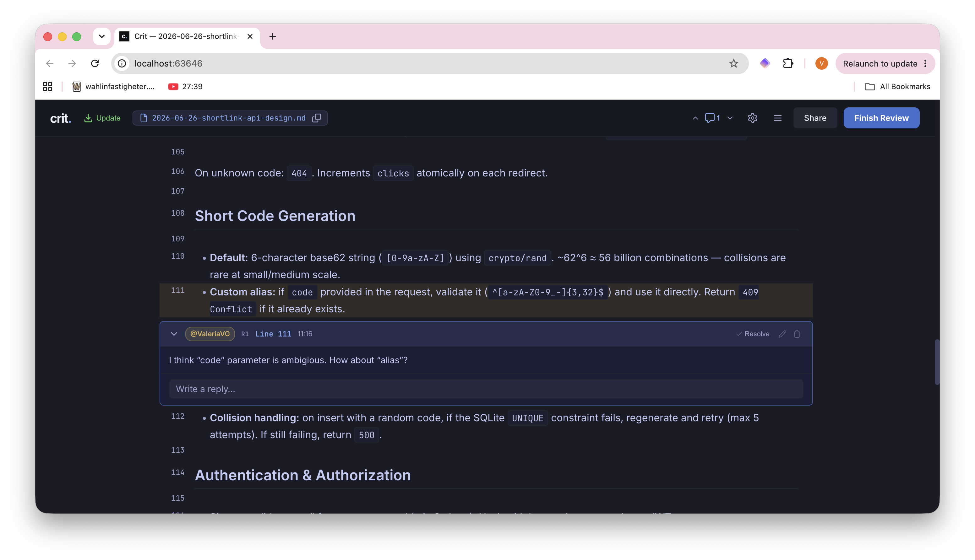Open Chrome three-dot menu

(x=926, y=64)
